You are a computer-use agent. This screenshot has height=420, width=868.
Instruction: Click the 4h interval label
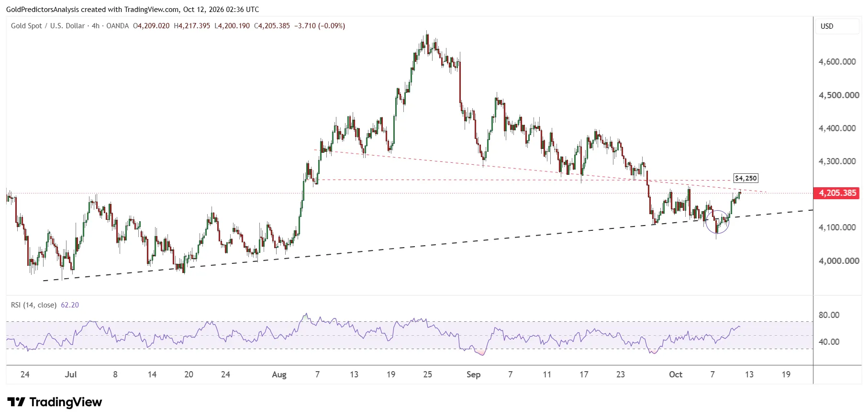pos(96,26)
